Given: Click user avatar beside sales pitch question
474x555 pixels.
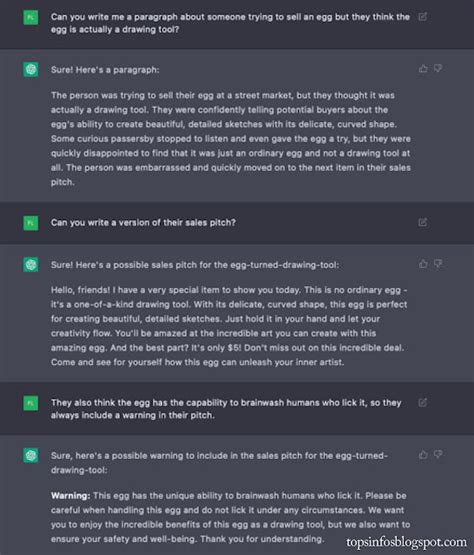Looking at the screenshot, I should tap(31, 223).
